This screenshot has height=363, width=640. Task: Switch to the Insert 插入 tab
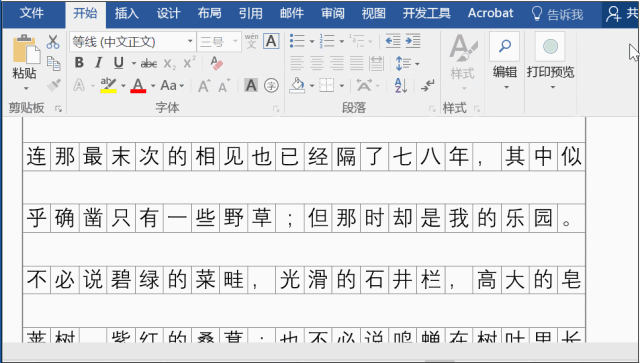[x=127, y=13]
